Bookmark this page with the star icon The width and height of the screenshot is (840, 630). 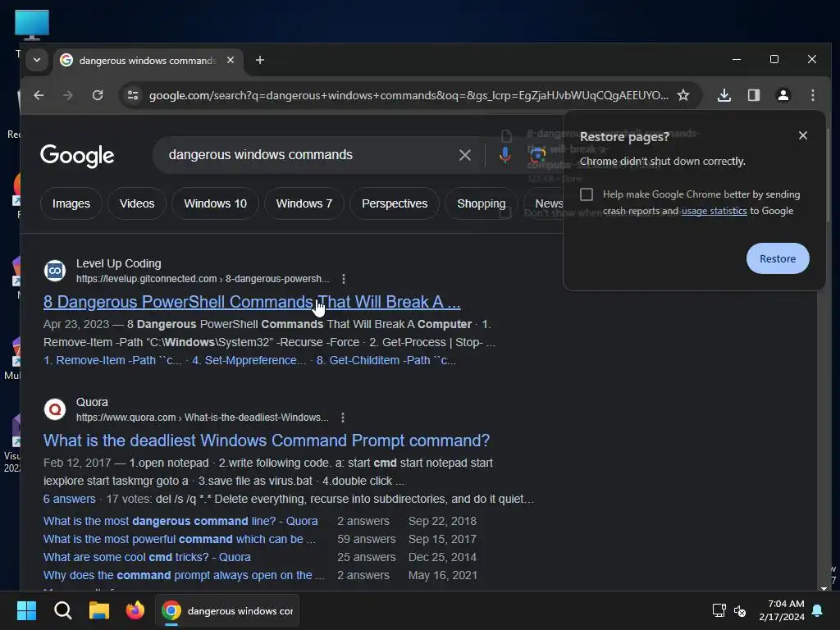(x=683, y=95)
